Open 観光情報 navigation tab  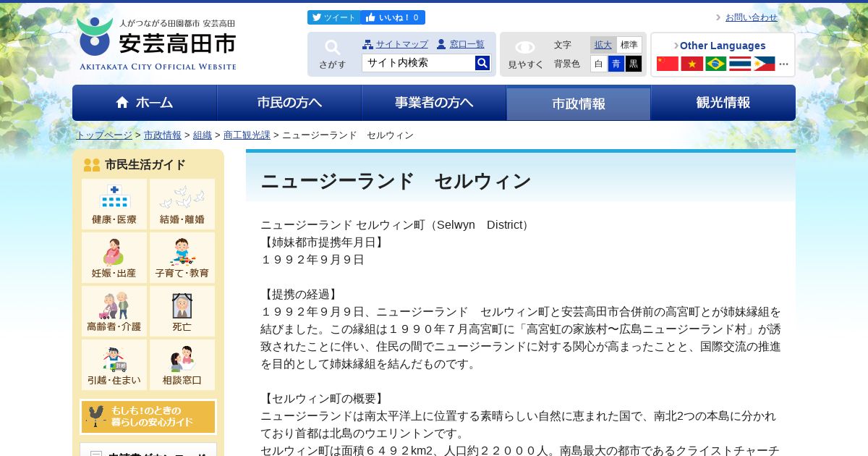click(x=723, y=103)
